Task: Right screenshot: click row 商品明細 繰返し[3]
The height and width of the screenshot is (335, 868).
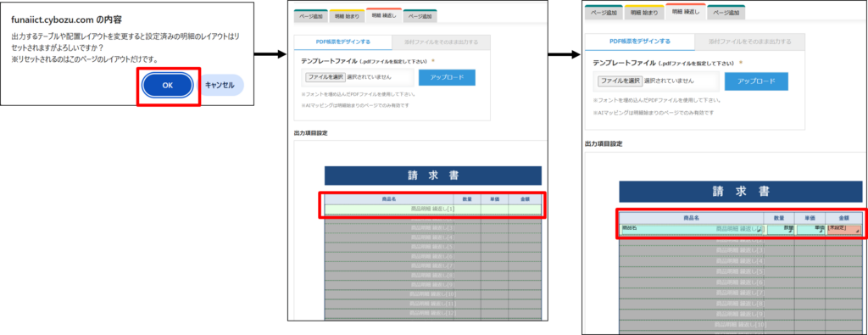Action: (x=740, y=251)
